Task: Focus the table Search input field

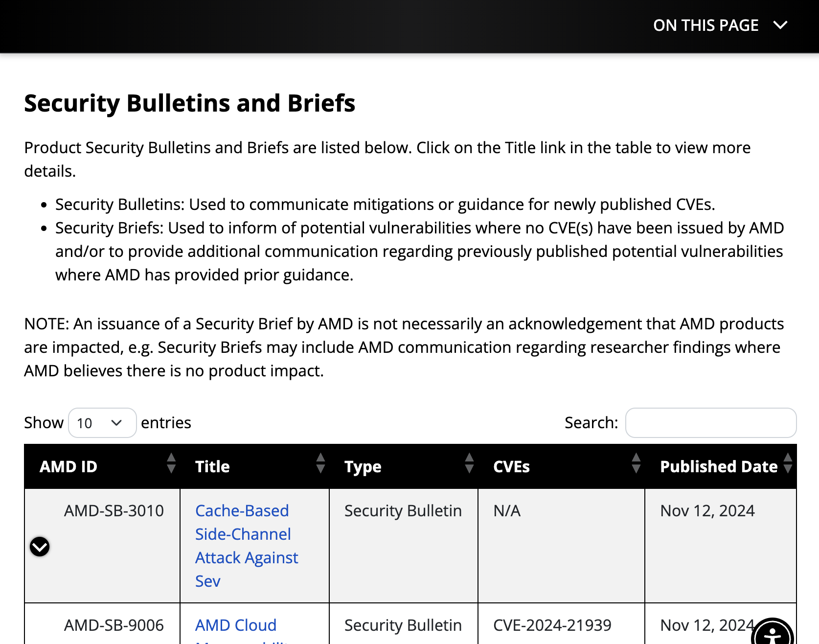Action: pyautogui.click(x=710, y=423)
